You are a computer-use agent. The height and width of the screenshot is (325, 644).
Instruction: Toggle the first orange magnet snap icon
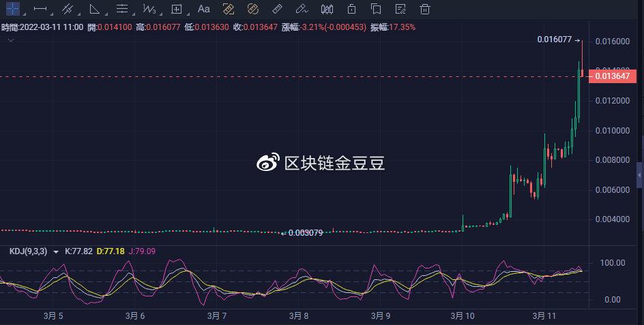229,10
